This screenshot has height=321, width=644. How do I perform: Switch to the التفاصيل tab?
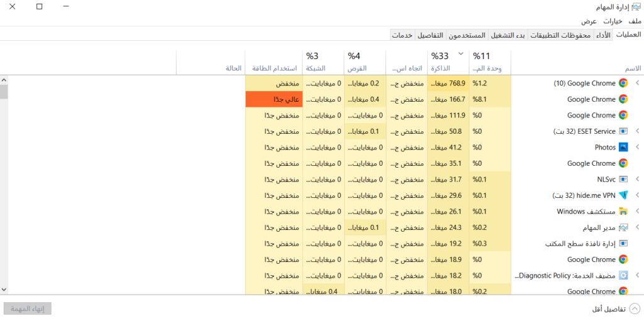(430, 35)
